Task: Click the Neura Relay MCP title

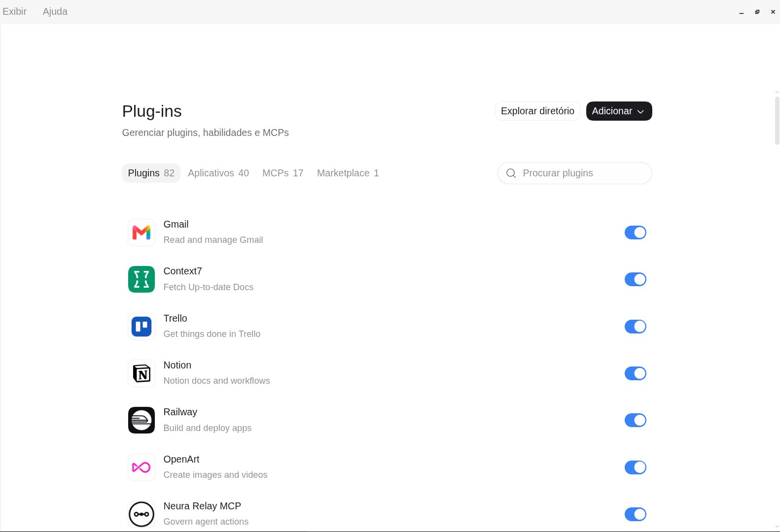Action: click(202, 506)
